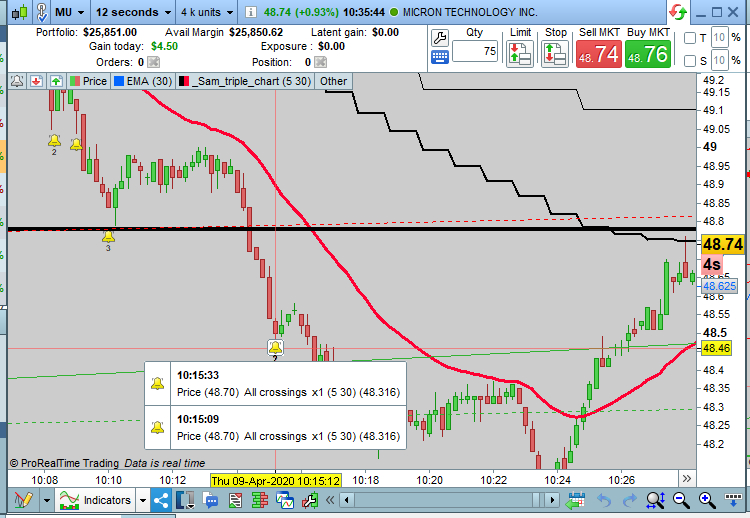Collapse toolbar with the double-left chevron

[330, 501]
